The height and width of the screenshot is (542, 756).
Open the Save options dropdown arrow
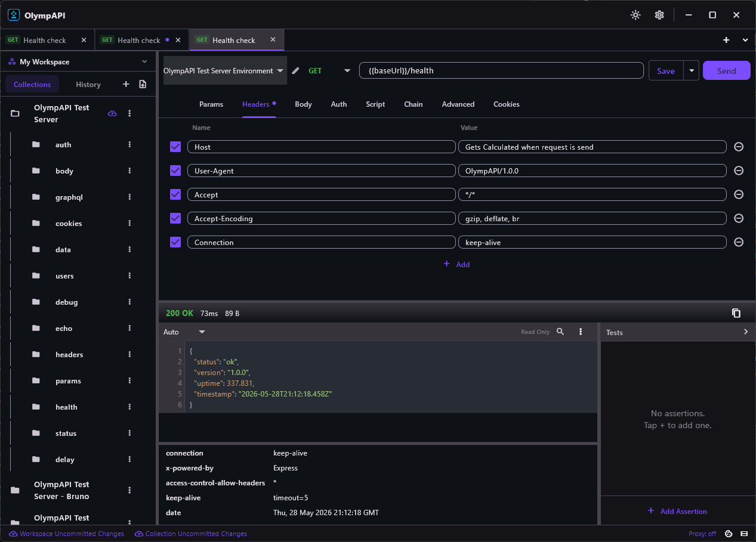pyautogui.click(x=691, y=70)
